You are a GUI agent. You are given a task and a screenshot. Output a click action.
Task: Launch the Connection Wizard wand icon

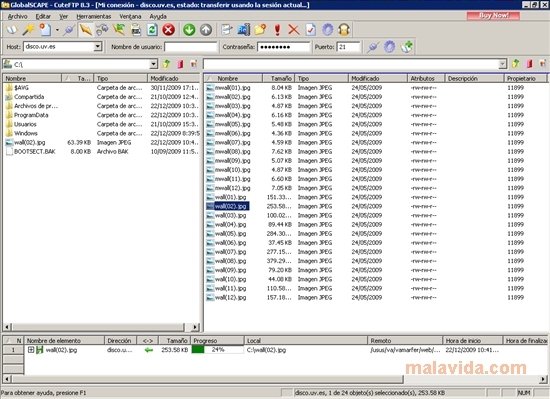28,30
